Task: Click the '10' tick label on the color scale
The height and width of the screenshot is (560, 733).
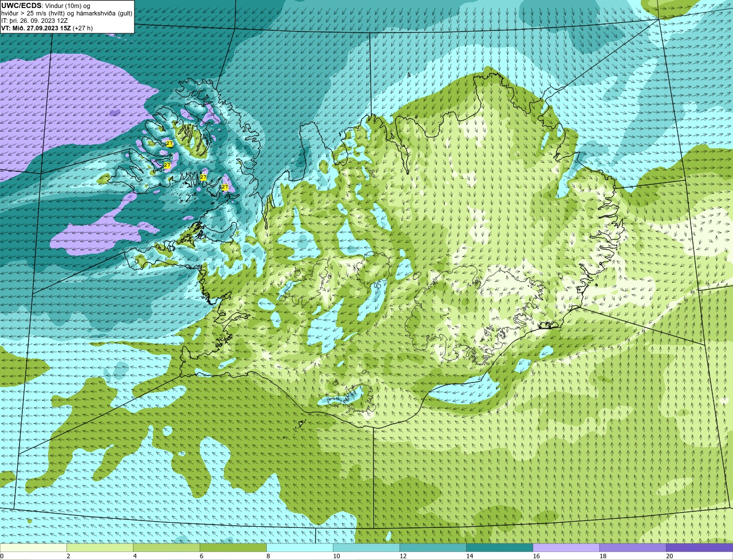Action: pos(336,556)
